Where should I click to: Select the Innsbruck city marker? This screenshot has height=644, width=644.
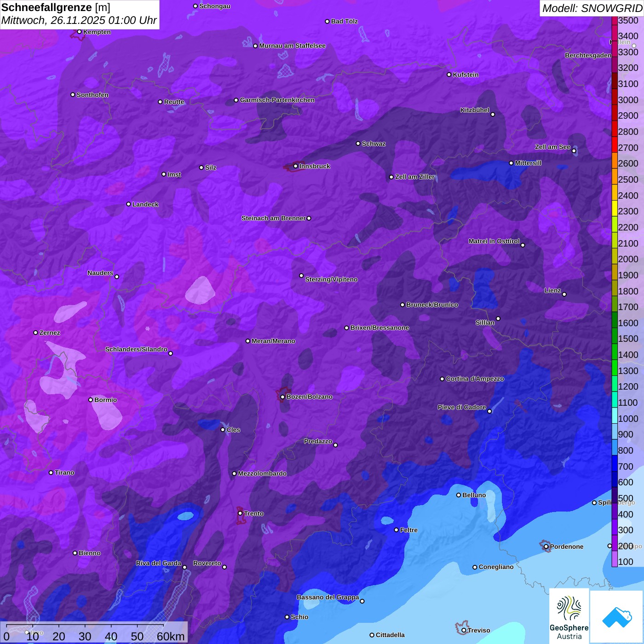[295, 166]
